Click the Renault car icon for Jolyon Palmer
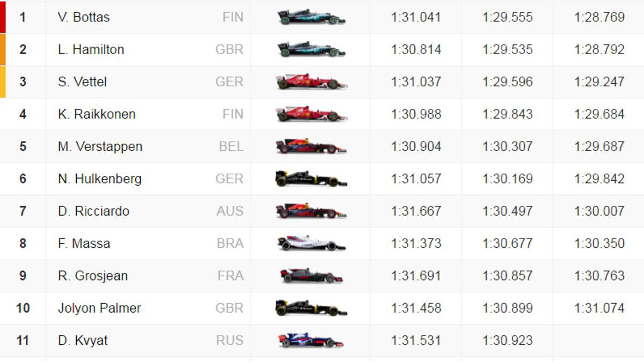 coord(311,308)
